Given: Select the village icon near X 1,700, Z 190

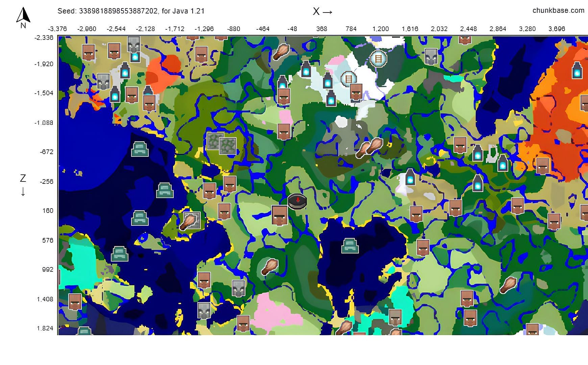Looking at the screenshot, I should click(x=416, y=214).
